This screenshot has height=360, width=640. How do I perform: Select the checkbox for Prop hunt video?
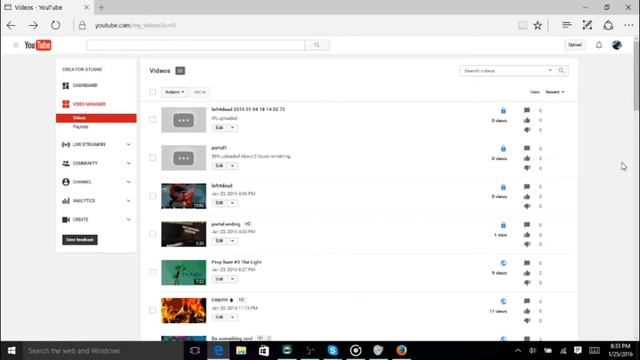coord(153,272)
